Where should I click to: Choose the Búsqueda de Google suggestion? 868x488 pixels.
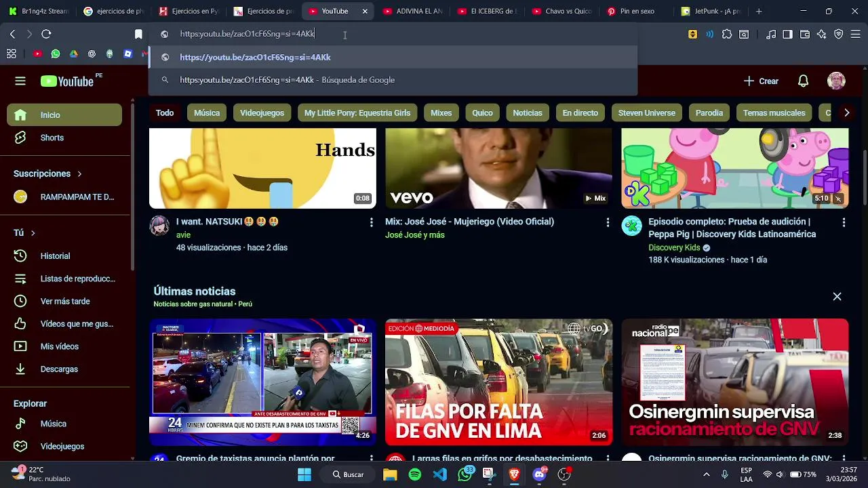point(393,80)
